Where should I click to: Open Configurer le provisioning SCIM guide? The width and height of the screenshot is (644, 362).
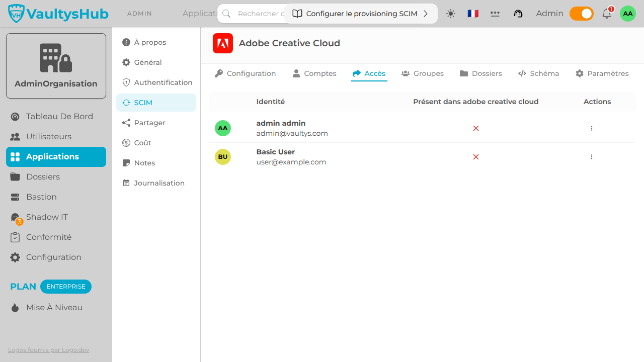coord(361,14)
